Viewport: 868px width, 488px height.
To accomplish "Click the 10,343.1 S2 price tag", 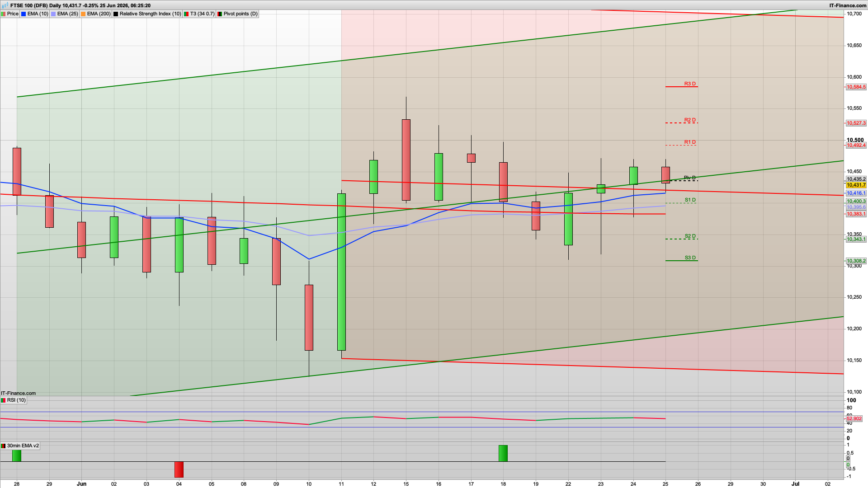I will (856, 239).
